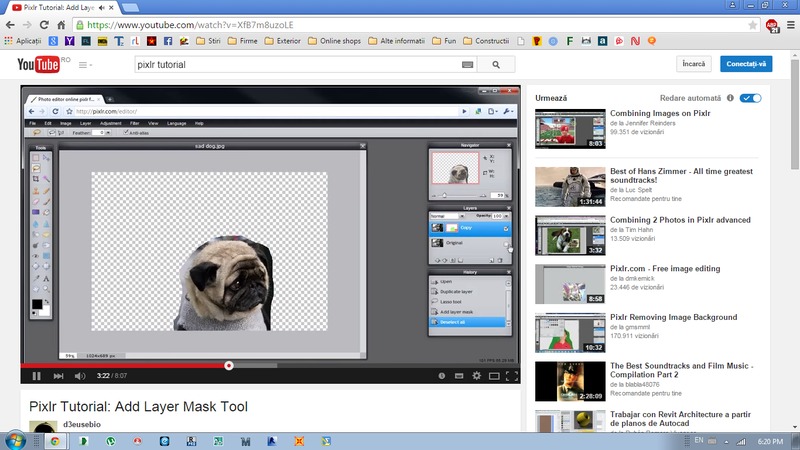This screenshot has height=450, width=800.
Task: Toggle subtitles on the video player
Action: [459, 376]
